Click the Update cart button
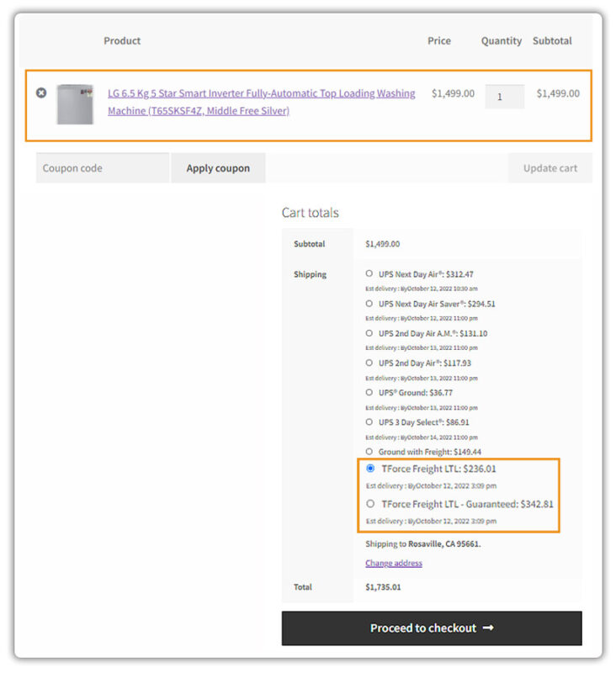 pos(550,167)
